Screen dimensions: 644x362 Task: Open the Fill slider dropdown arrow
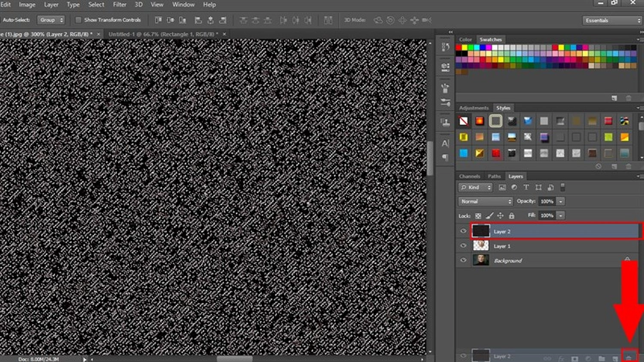[x=561, y=216]
